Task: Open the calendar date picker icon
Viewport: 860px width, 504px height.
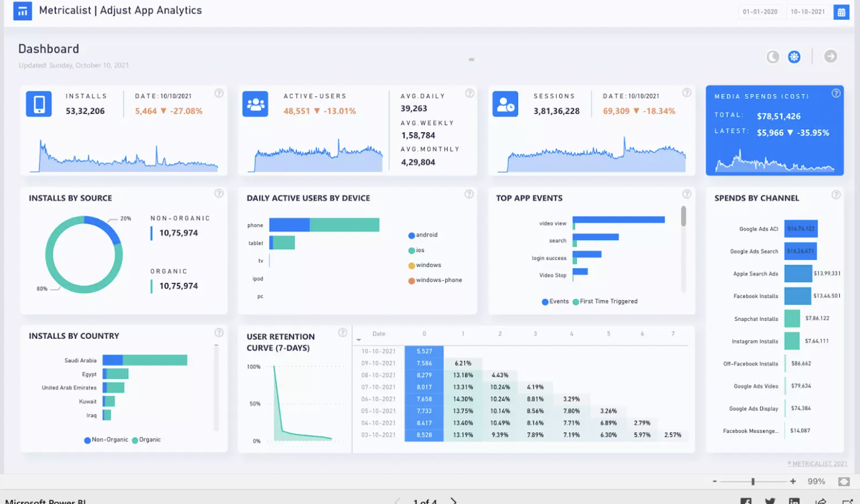Action: click(x=842, y=12)
